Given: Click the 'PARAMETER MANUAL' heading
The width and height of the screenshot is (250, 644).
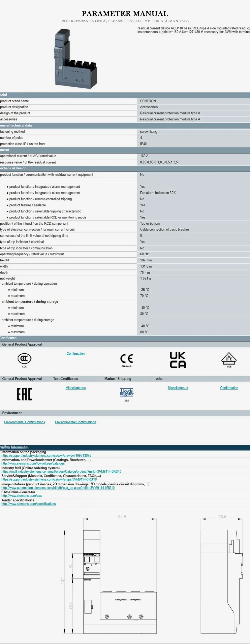Looking at the screenshot, I should (125, 14).
